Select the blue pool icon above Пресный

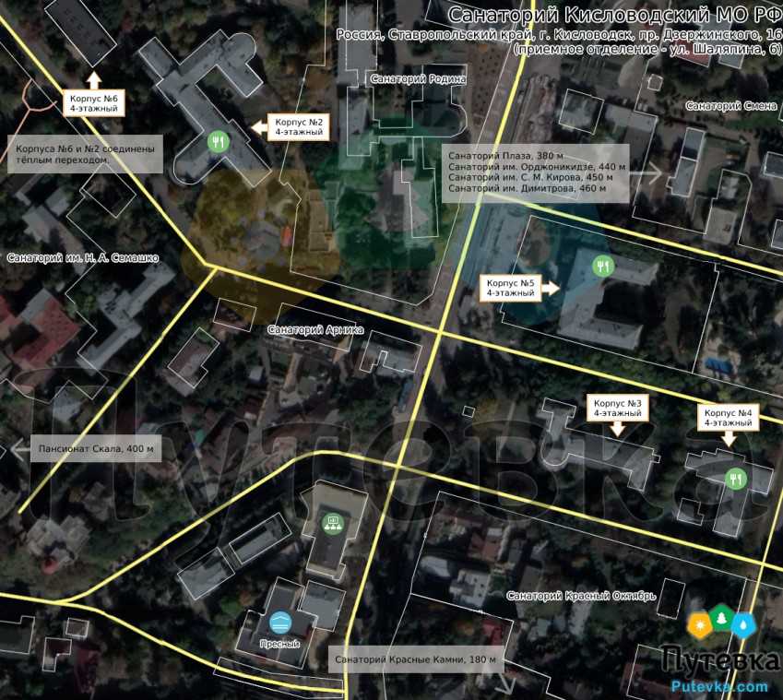281,621
